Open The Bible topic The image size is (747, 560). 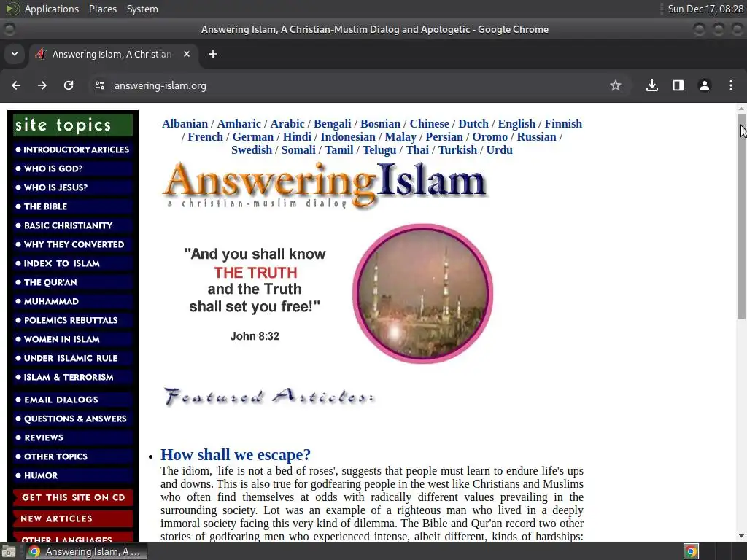[x=73, y=206]
